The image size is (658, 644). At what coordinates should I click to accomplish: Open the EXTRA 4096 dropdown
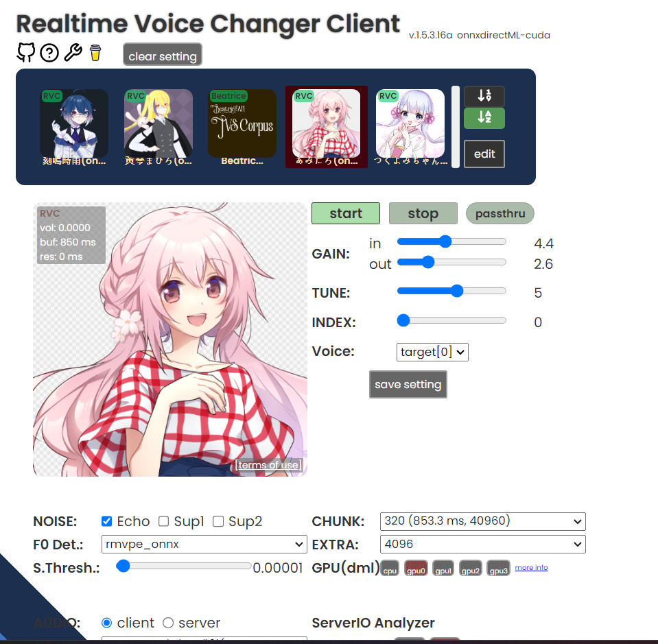click(482, 544)
